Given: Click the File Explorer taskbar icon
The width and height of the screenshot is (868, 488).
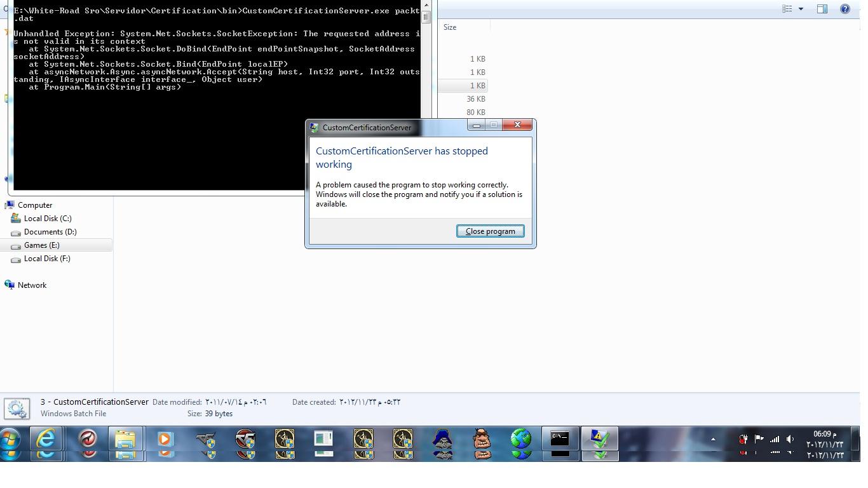Looking at the screenshot, I should [125, 439].
